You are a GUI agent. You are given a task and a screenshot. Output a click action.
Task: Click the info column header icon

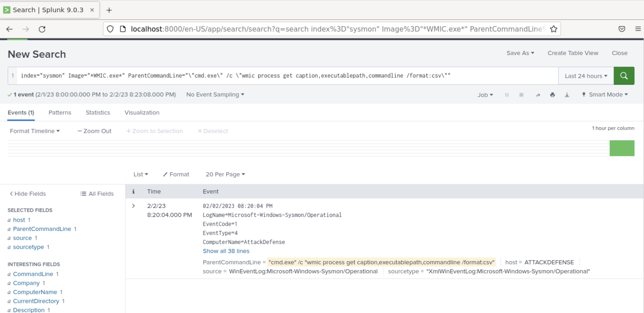pos(133,191)
